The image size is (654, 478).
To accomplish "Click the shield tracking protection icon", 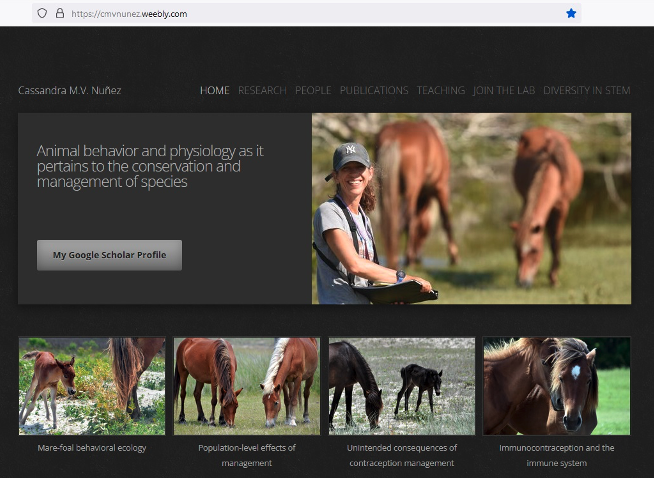I will (42, 13).
